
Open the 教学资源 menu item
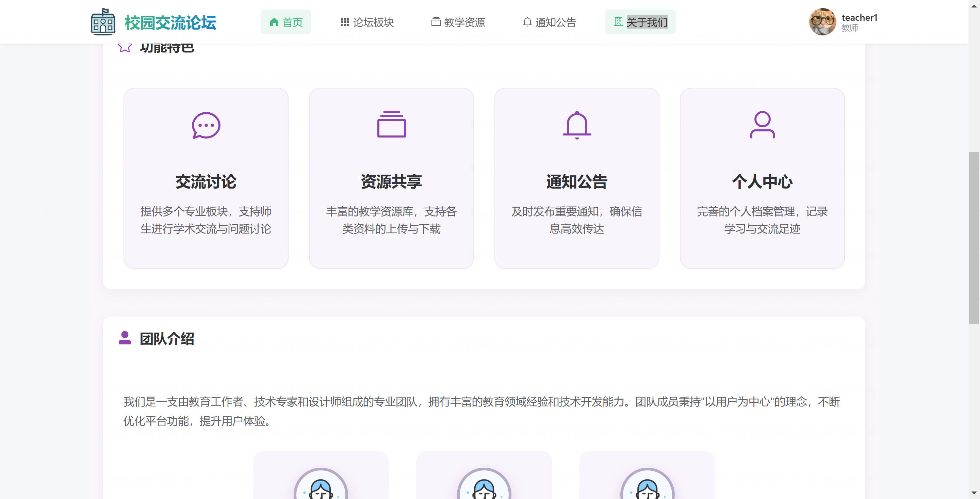(x=458, y=22)
